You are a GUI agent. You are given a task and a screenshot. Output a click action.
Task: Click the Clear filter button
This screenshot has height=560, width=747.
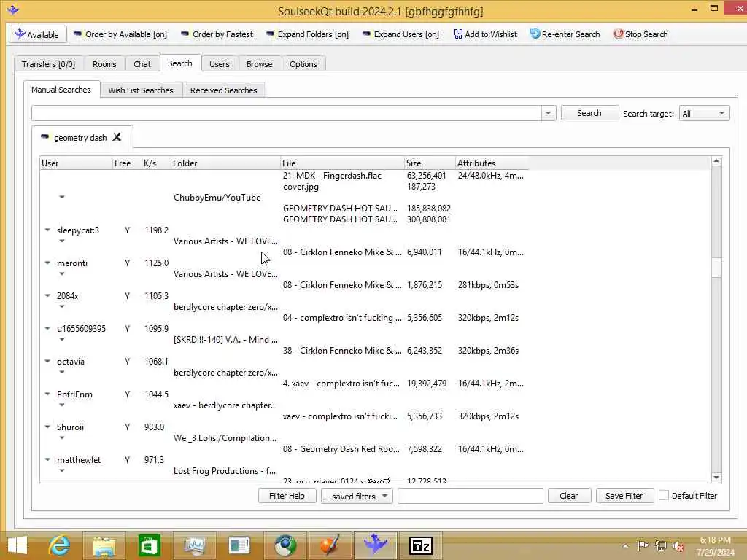click(569, 496)
